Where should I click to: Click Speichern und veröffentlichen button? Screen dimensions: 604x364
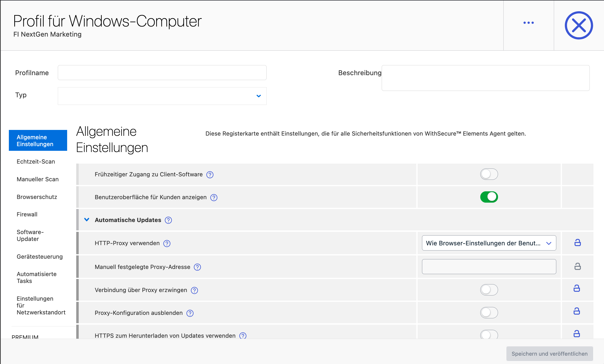coord(549,354)
